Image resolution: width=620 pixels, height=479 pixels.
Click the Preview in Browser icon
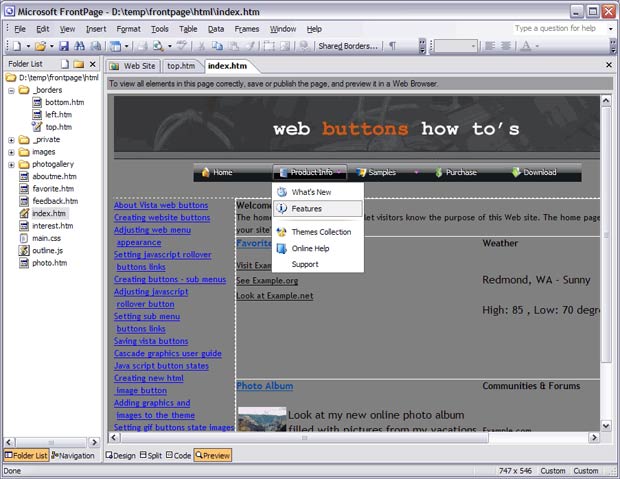(x=158, y=46)
